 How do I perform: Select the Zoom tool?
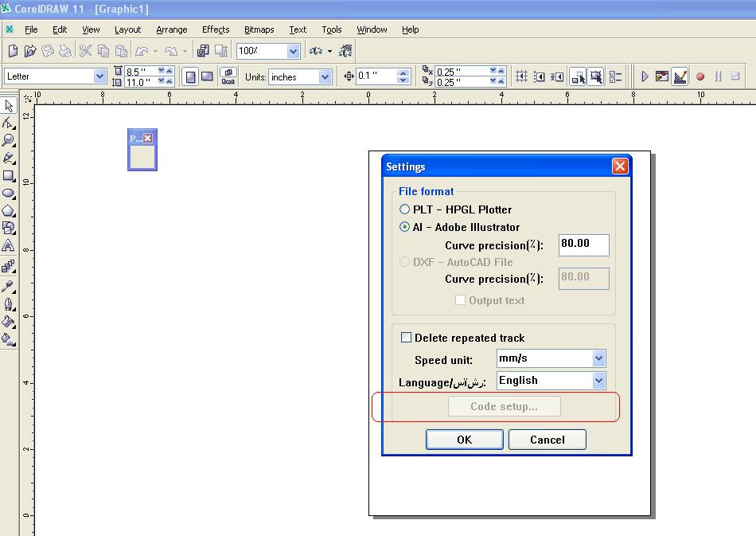[x=9, y=141]
